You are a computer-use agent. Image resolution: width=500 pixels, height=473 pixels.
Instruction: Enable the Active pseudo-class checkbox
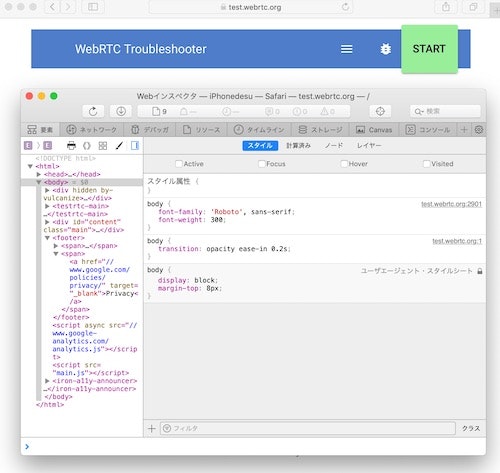[179, 164]
